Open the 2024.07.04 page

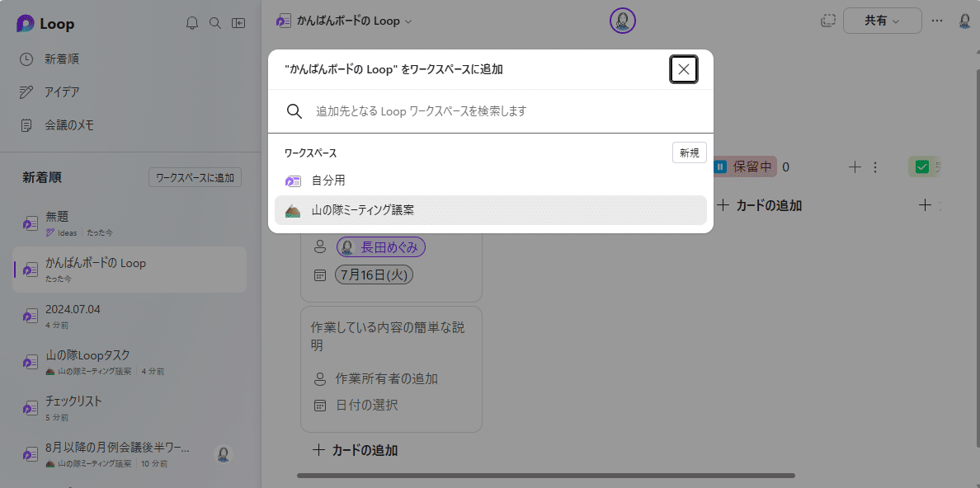[x=130, y=317]
